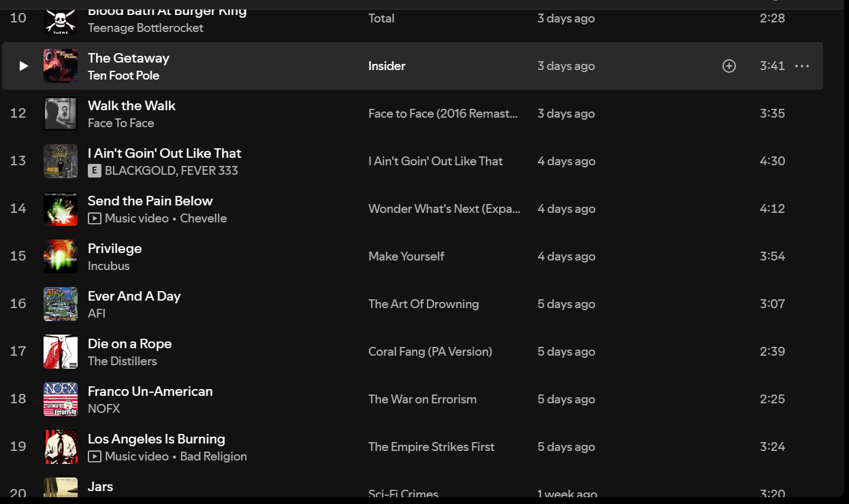
Task: Add The Getaway to Liked Songs
Action: 729,66
